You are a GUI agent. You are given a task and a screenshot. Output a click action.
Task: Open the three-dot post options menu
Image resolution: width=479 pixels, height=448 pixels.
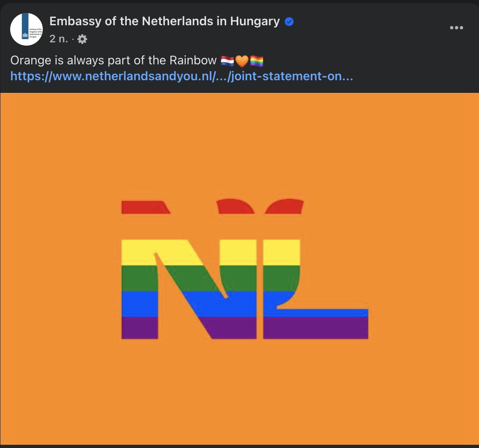point(456,28)
